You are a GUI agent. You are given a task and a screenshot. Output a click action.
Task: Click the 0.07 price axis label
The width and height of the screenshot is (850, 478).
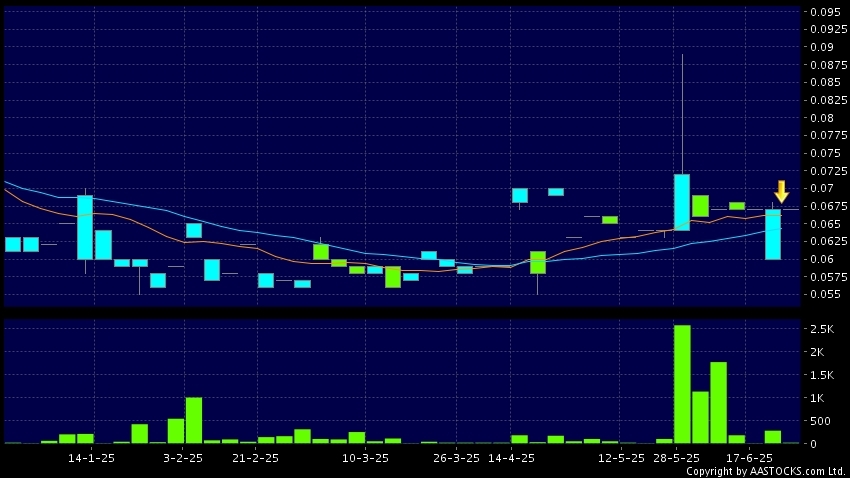[822, 189]
